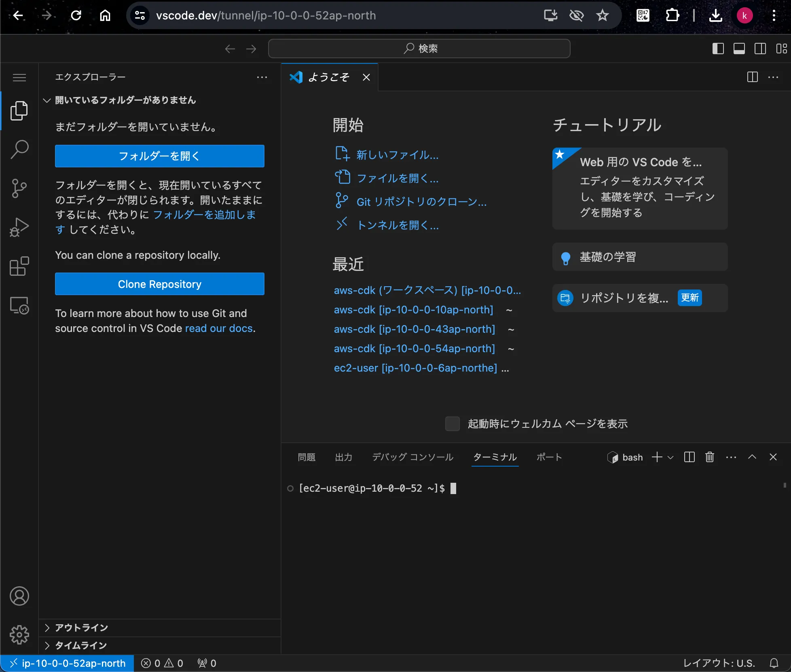Expand the アウトライン section
Screen dimensions: 791x672
[160, 628]
